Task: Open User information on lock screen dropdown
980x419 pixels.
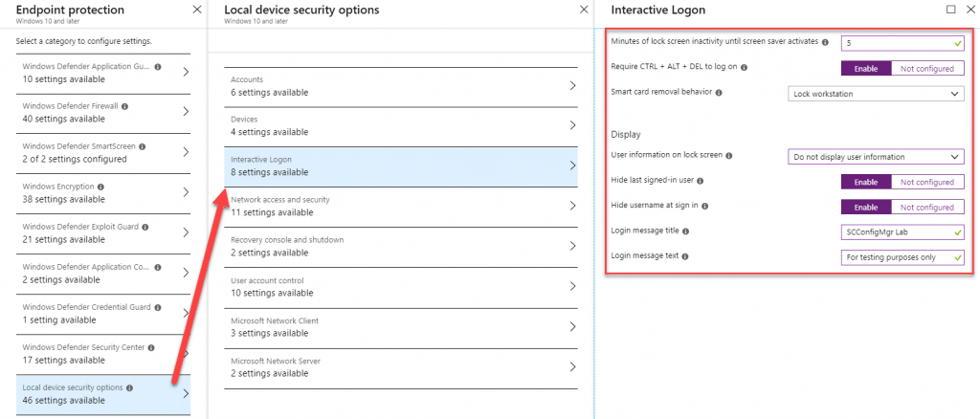Action: coord(876,157)
